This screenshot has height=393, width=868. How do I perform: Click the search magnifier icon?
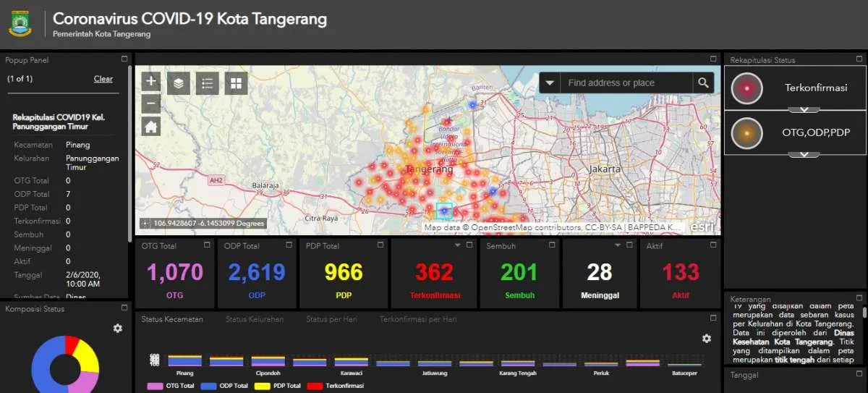tap(702, 83)
